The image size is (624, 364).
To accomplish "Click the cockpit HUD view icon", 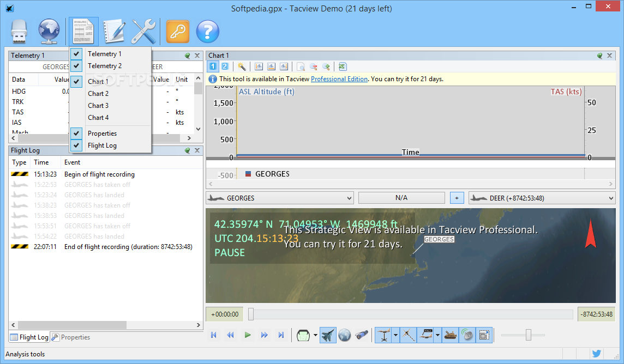I will click(x=303, y=335).
